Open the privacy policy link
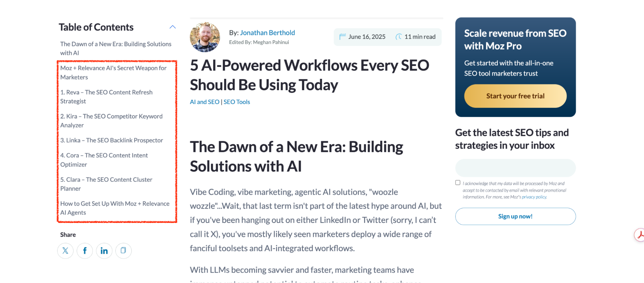Image resolution: width=644 pixels, height=283 pixels. coord(534,197)
